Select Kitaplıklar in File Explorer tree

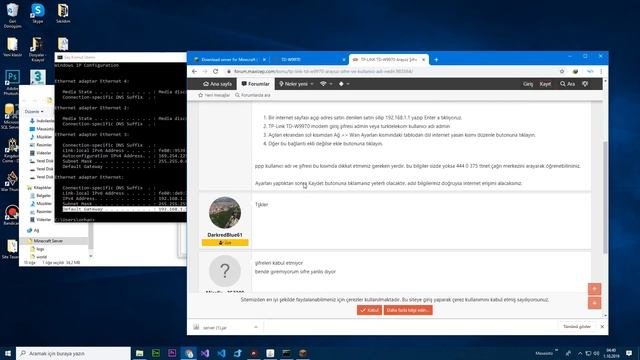coord(40,188)
